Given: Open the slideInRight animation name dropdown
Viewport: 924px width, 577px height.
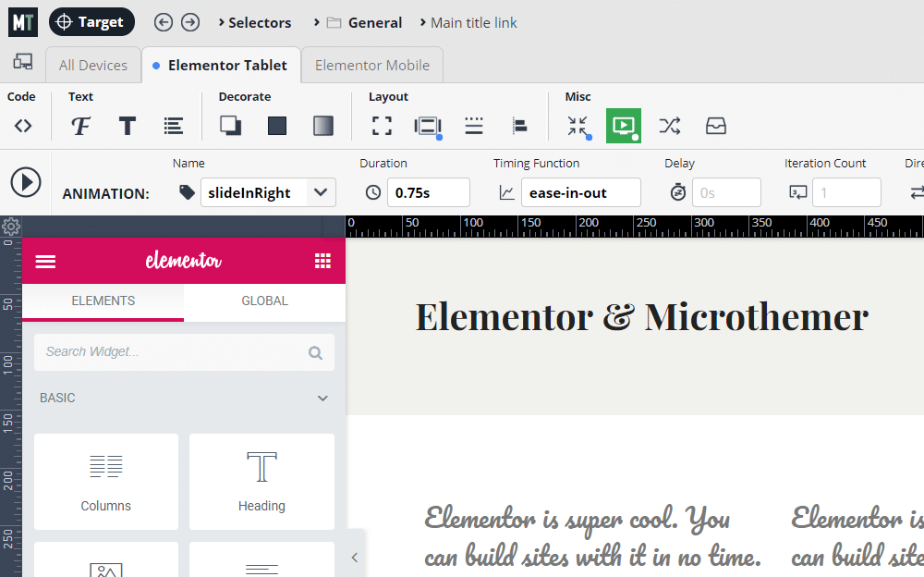Looking at the screenshot, I should pos(321,192).
